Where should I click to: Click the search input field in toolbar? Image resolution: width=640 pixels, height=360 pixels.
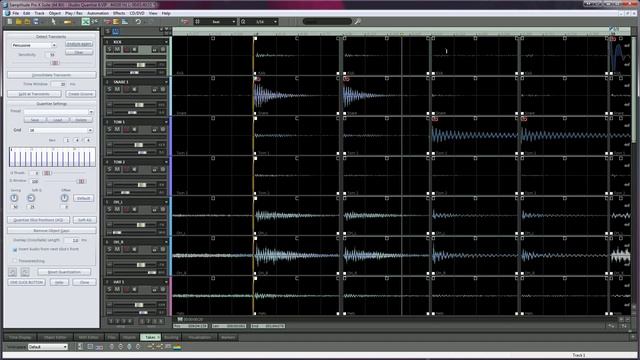pyautogui.click(x=327, y=22)
